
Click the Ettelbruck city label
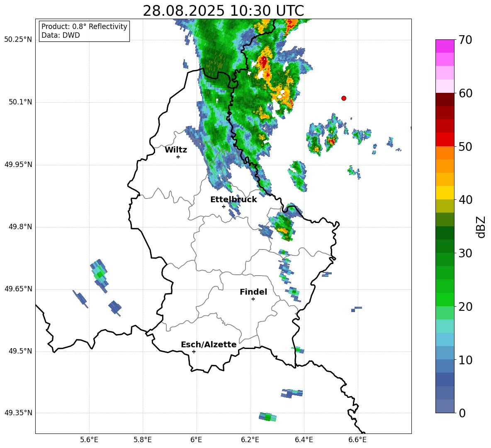click(x=233, y=200)
